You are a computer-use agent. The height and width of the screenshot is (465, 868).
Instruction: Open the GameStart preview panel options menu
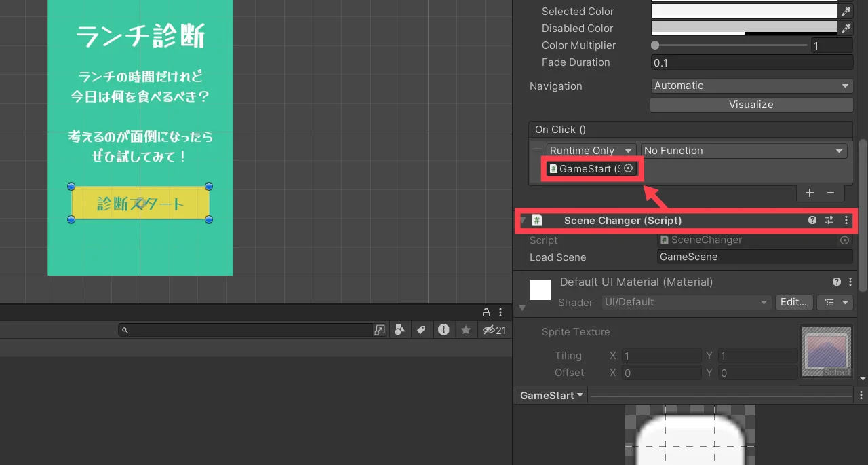(861, 395)
